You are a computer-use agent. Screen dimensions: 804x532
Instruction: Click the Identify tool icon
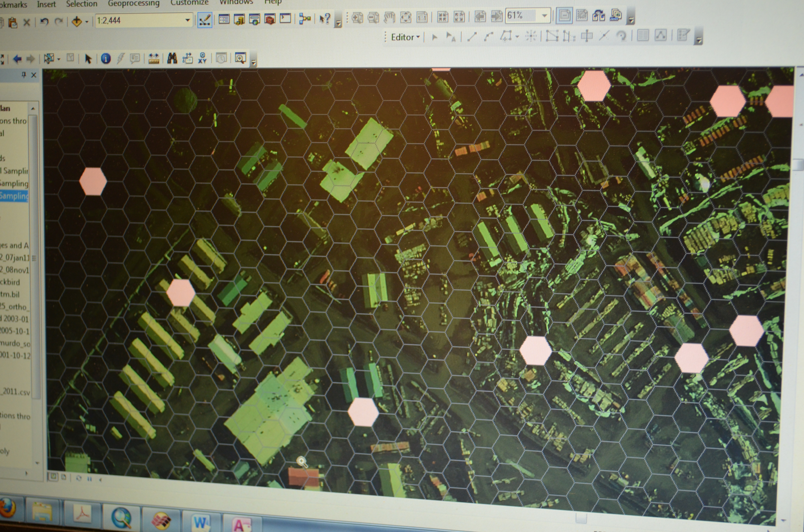tap(106, 59)
